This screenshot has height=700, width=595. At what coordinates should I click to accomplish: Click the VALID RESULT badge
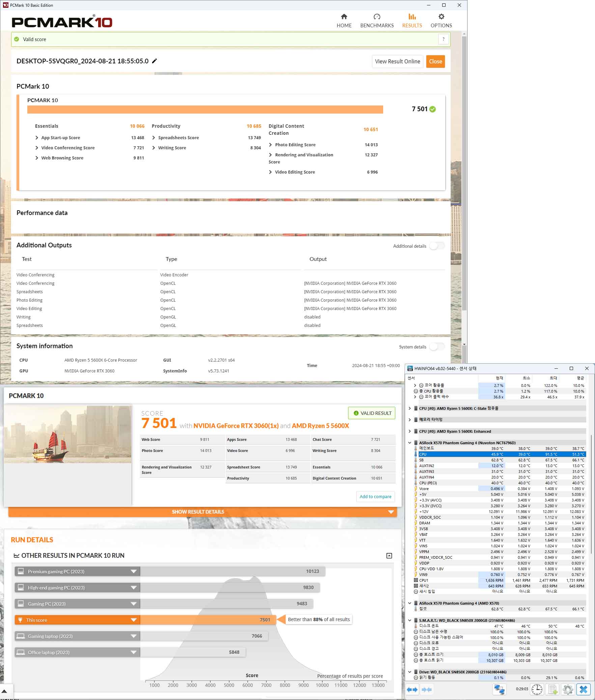coord(372,413)
